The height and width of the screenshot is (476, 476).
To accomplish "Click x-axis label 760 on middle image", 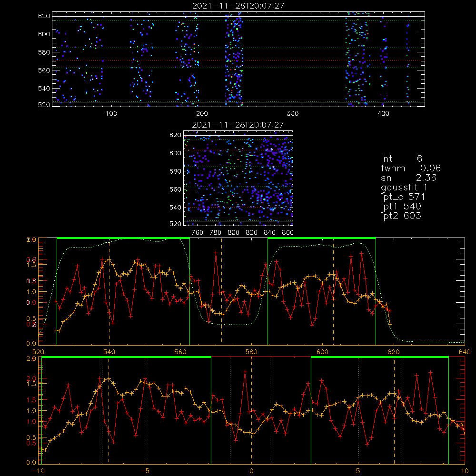I will (198, 233).
